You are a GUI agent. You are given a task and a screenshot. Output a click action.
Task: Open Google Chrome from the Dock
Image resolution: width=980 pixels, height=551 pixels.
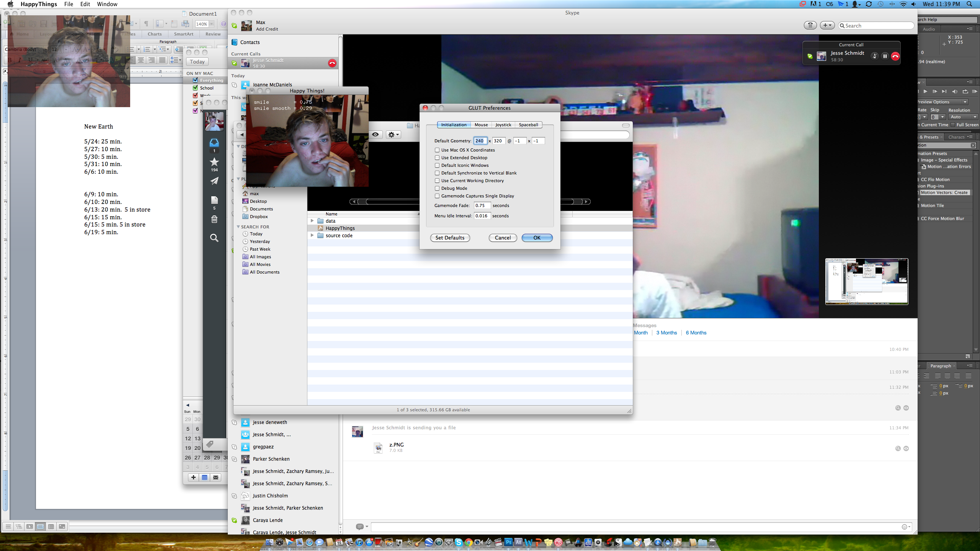(x=469, y=542)
